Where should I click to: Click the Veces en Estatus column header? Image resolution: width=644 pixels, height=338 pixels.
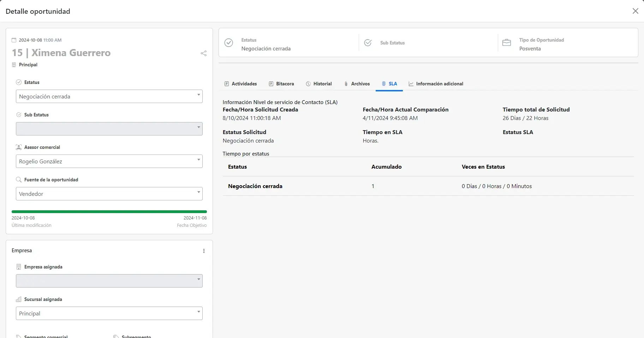coord(483,167)
